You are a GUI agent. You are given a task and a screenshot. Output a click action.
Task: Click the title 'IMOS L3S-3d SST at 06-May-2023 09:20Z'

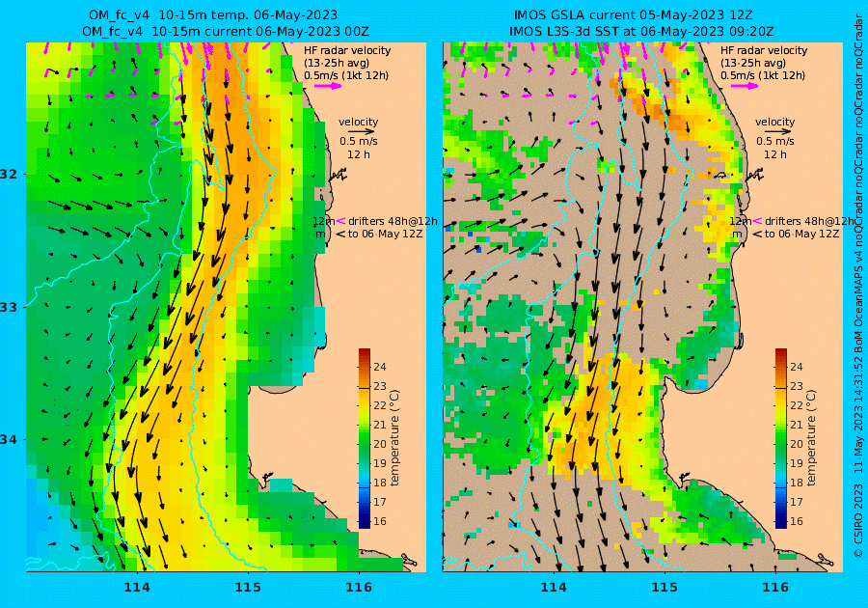pyautogui.click(x=641, y=32)
